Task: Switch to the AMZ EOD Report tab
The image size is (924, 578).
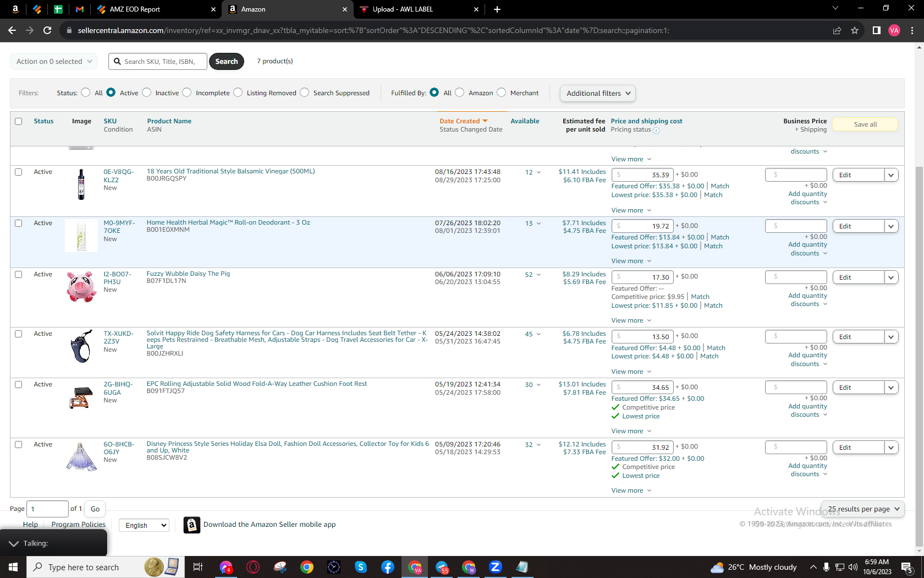Action: [156, 9]
